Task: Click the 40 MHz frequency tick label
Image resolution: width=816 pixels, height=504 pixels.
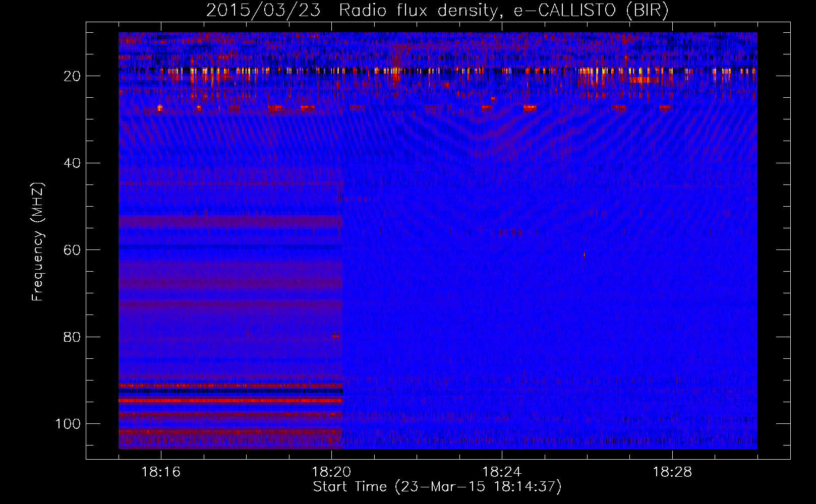Action: (x=72, y=163)
